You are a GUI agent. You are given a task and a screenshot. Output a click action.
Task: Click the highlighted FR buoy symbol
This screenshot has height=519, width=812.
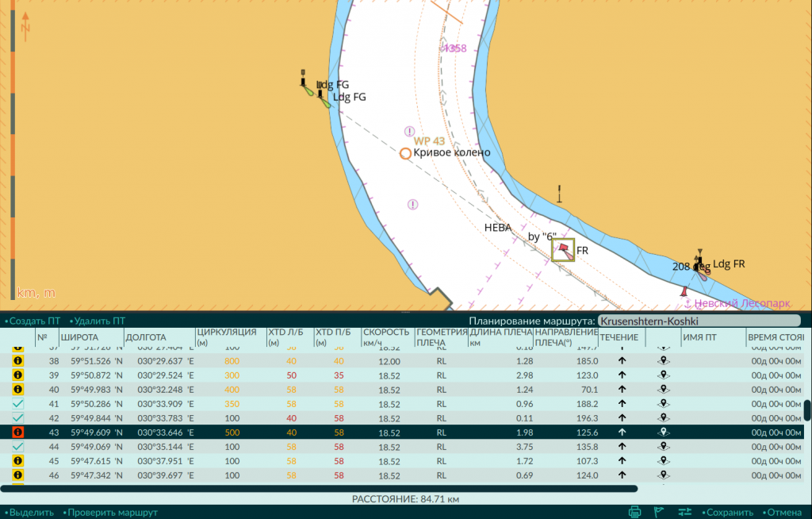click(x=563, y=250)
